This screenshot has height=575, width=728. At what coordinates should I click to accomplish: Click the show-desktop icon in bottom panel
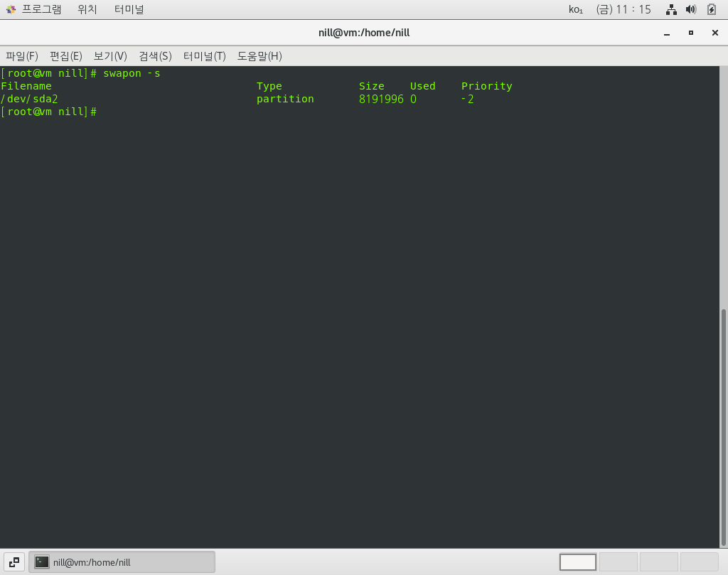click(14, 562)
